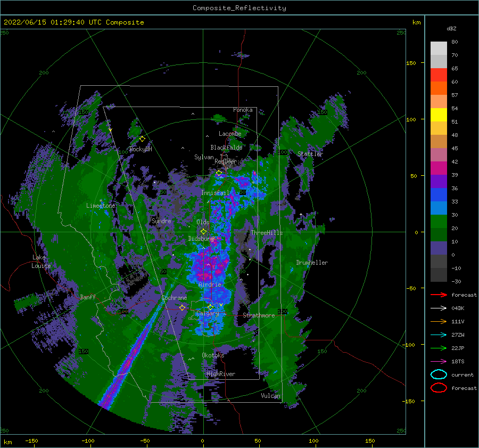The height and width of the screenshot is (448, 479).
Task: Click the 04DK legend text label
Action: point(458,308)
